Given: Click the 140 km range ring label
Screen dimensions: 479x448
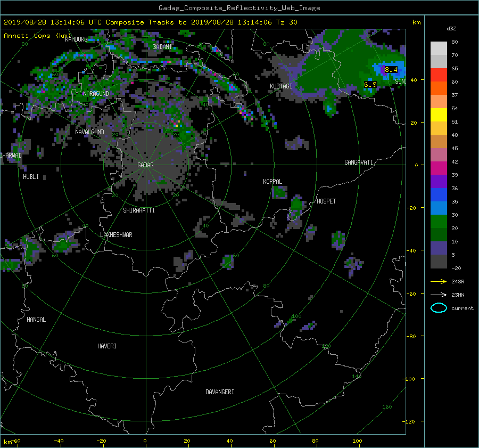Looking at the screenshot, I should pos(357,377).
